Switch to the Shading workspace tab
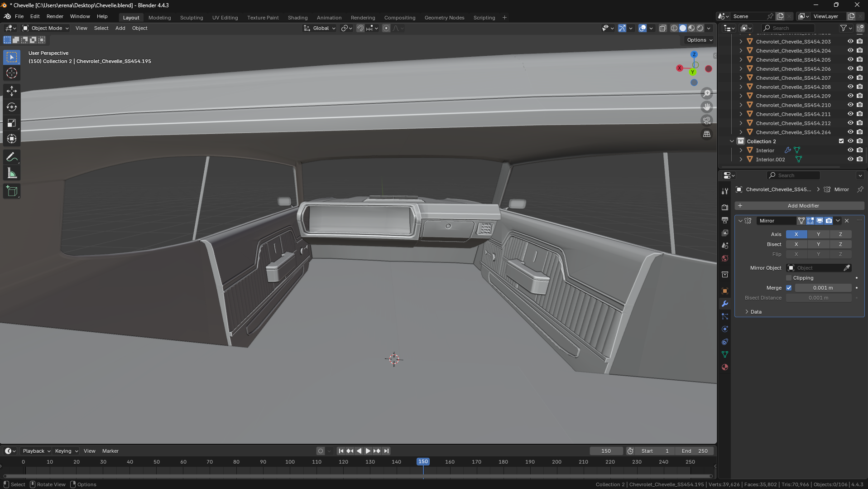 [x=297, y=18]
